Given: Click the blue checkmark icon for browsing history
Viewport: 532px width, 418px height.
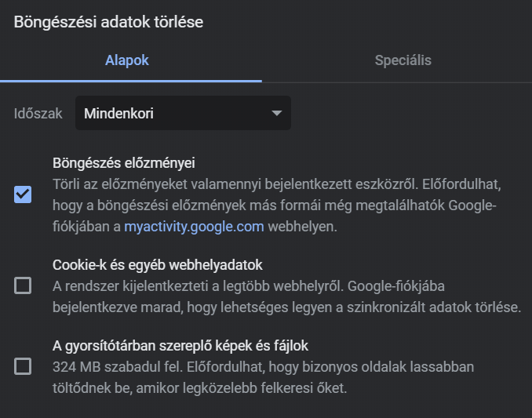Looking at the screenshot, I should 23,194.
